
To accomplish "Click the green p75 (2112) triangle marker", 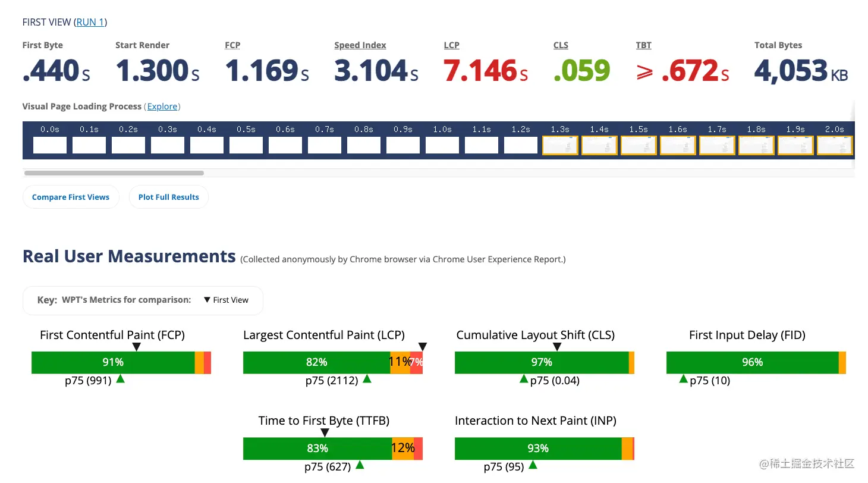I will 367,378.
